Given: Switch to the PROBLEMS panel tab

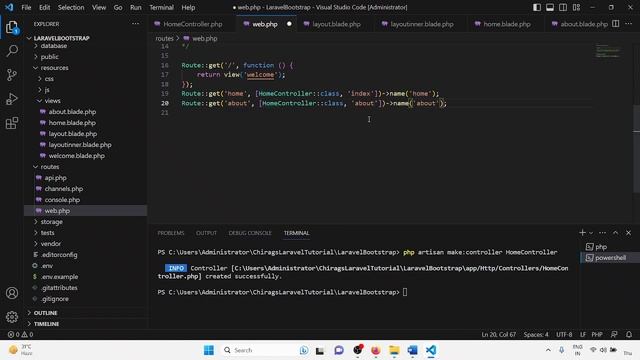Looking at the screenshot, I should (x=171, y=233).
